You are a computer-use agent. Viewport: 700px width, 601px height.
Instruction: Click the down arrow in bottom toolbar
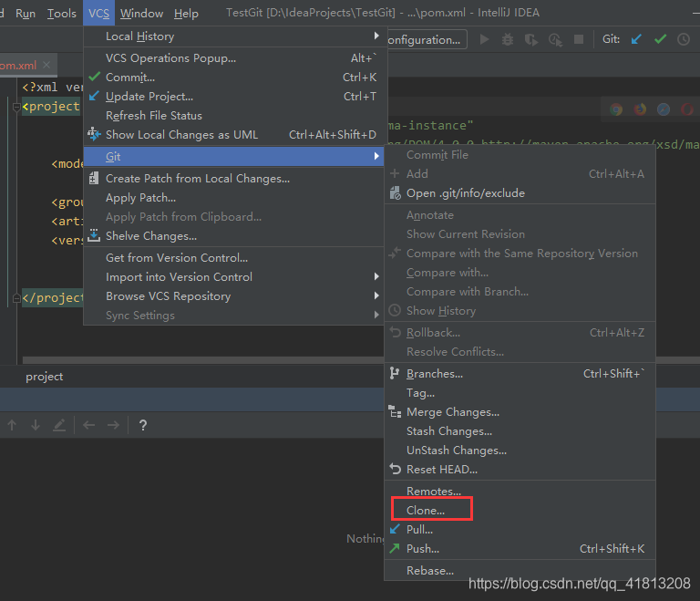coord(36,425)
